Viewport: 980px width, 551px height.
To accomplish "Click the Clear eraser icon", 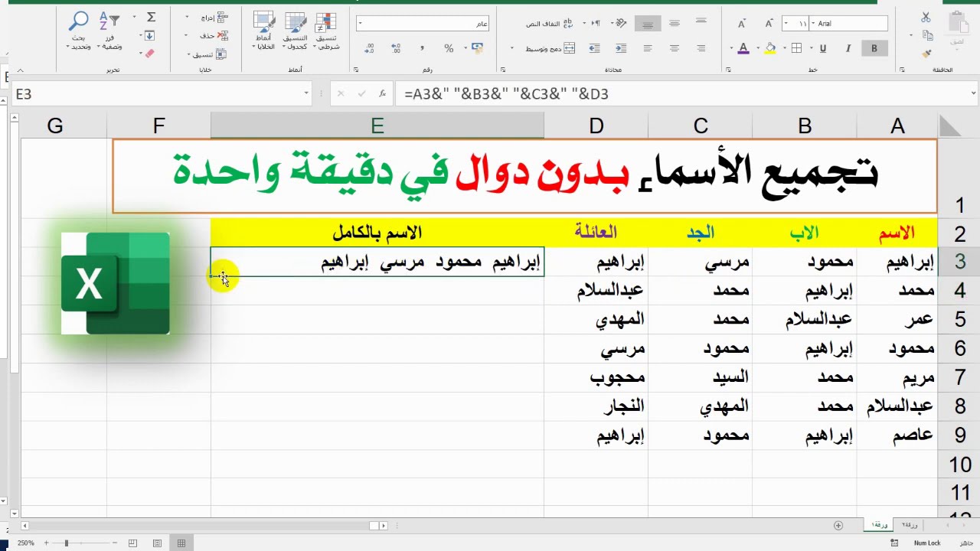I will (149, 54).
